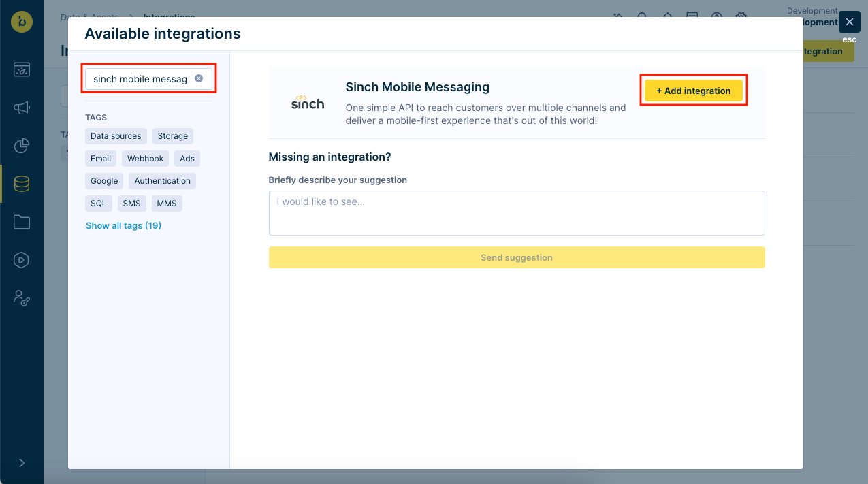Filter by SQL tag
This screenshot has height=484, width=868.
[x=99, y=204]
